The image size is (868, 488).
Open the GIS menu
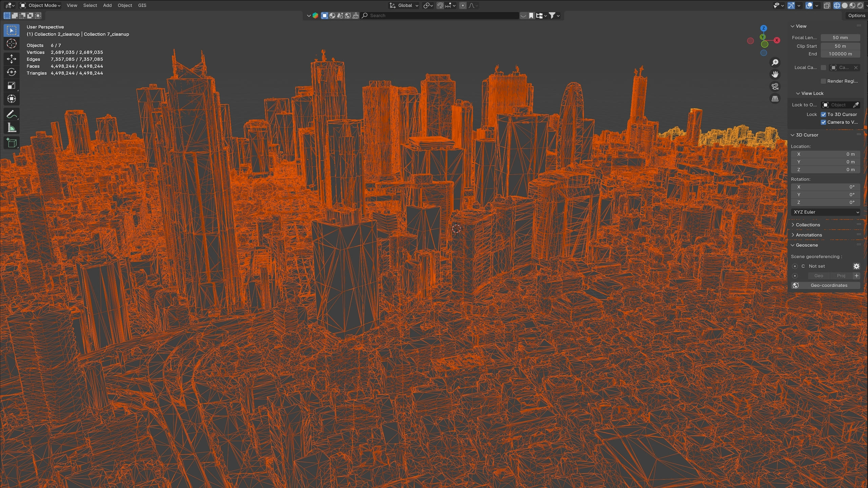pyautogui.click(x=142, y=5)
